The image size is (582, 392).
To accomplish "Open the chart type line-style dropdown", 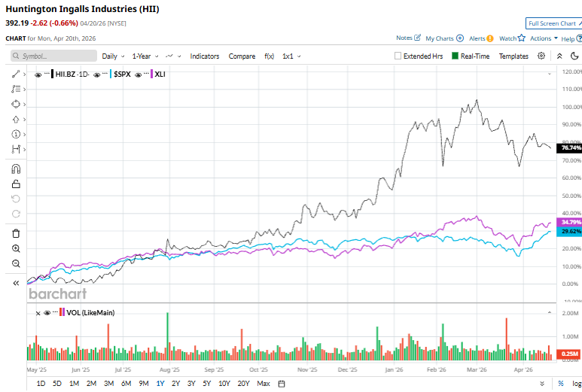I will [x=173, y=56].
